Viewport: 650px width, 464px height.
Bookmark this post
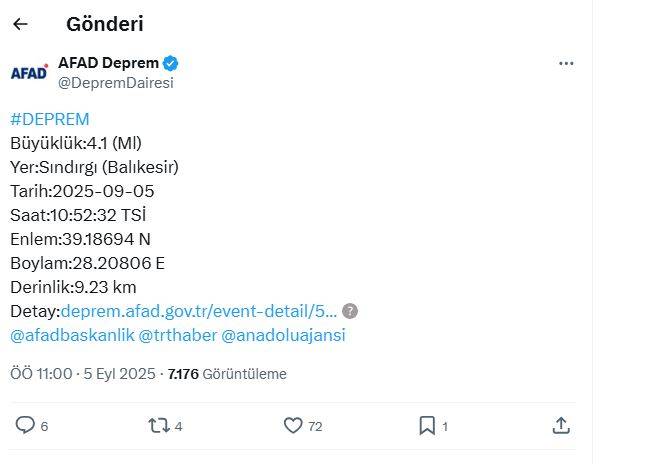[427, 426]
